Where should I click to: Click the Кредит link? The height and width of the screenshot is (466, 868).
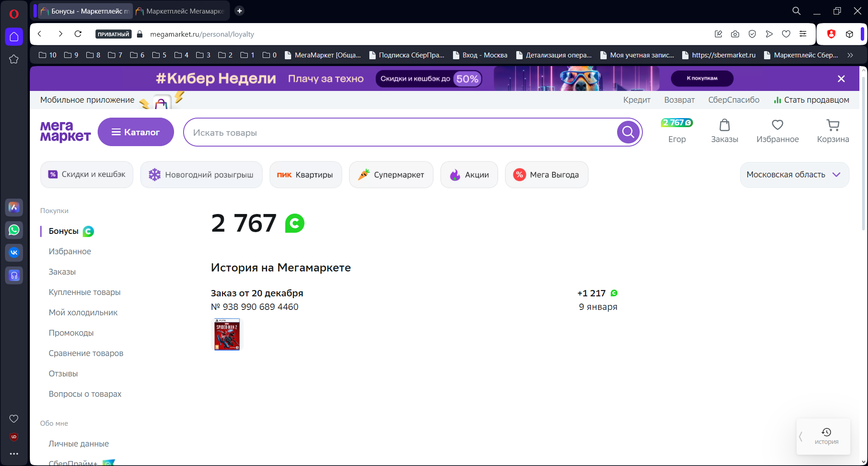(637, 100)
